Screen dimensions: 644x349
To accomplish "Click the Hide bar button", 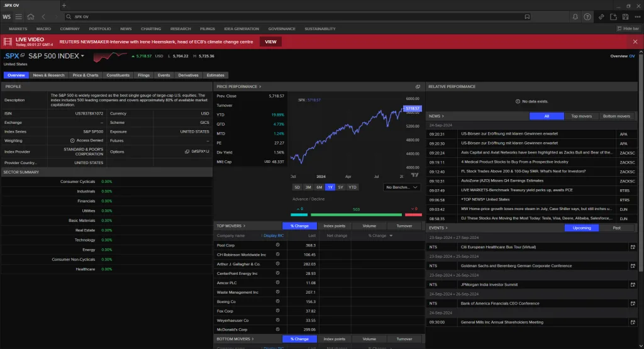I will point(628,29).
